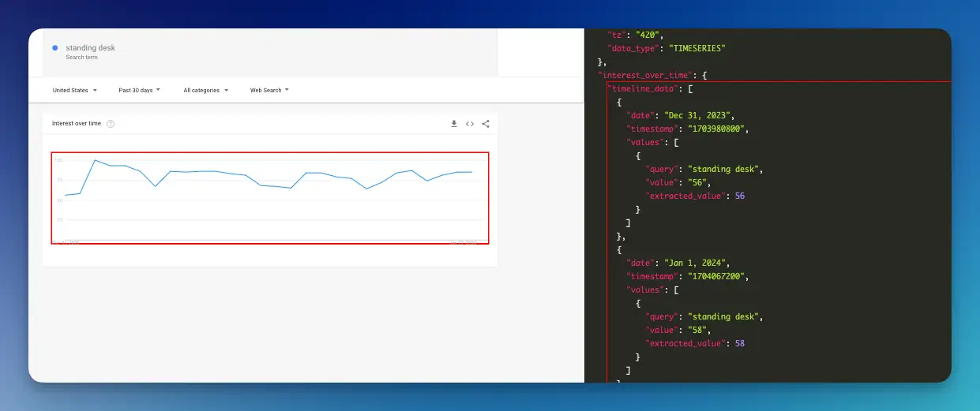Select the timestamp "1704067200" line

pyautogui.click(x=687, y=277)
